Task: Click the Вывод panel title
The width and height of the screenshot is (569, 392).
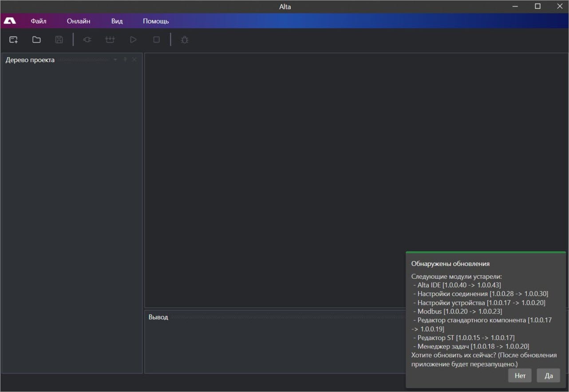Action: (158, 317)
